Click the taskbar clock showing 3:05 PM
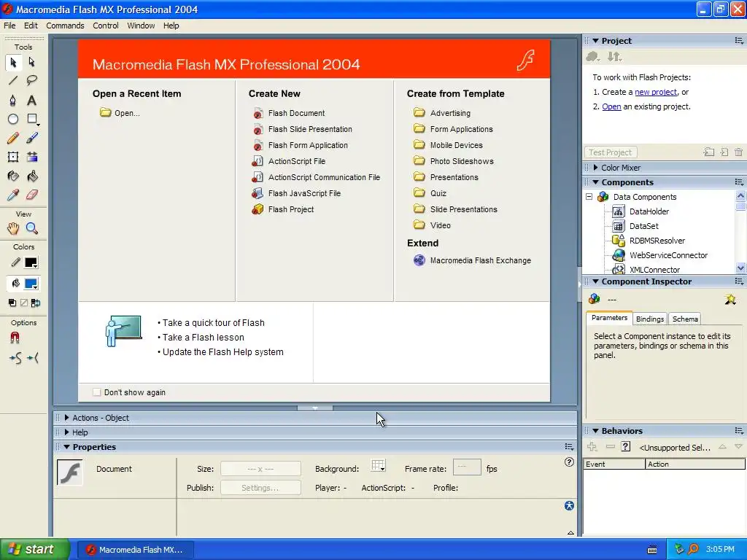The image size is (747, 560). pos(720,550)
